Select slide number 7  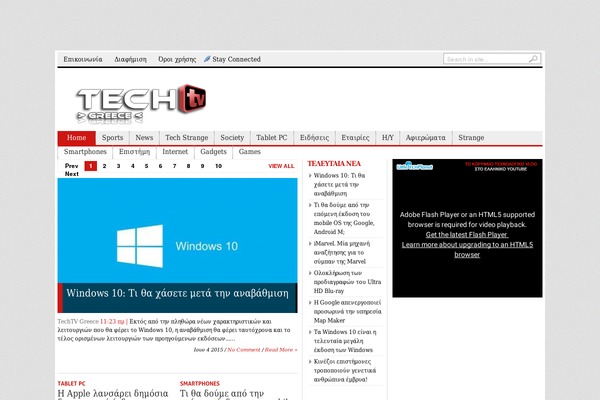174,166
